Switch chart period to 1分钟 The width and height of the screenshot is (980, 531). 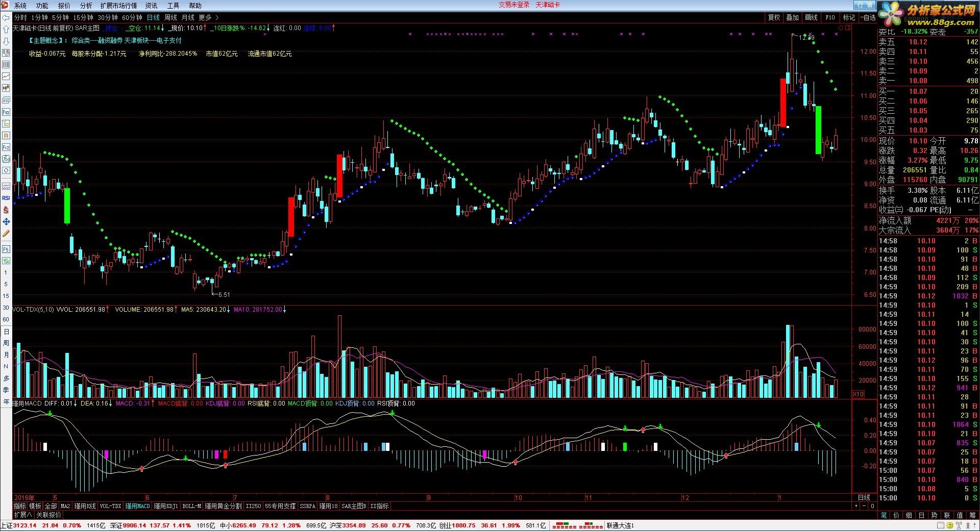(39, 17)
